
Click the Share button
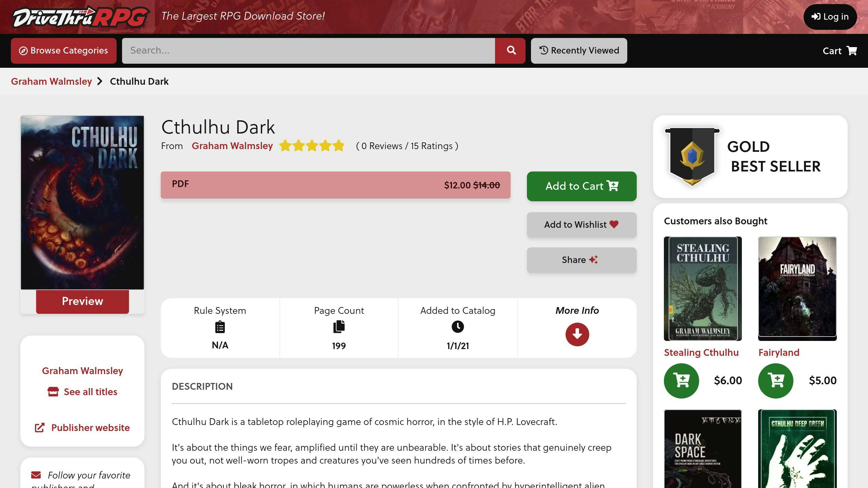click(582, 260)
